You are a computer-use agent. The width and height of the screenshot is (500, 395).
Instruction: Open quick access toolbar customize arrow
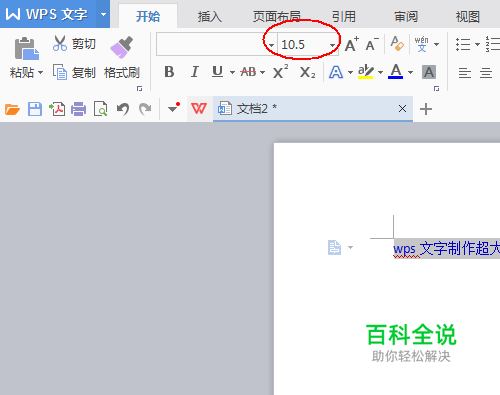coord(173,108)
